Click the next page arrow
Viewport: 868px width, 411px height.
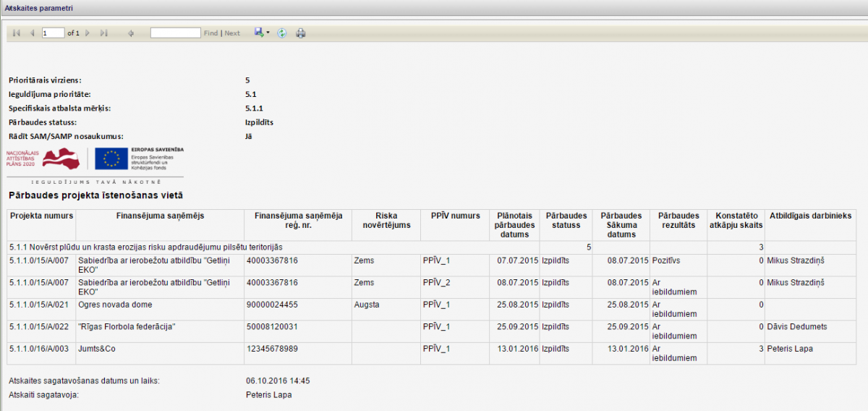coord(88,33)
